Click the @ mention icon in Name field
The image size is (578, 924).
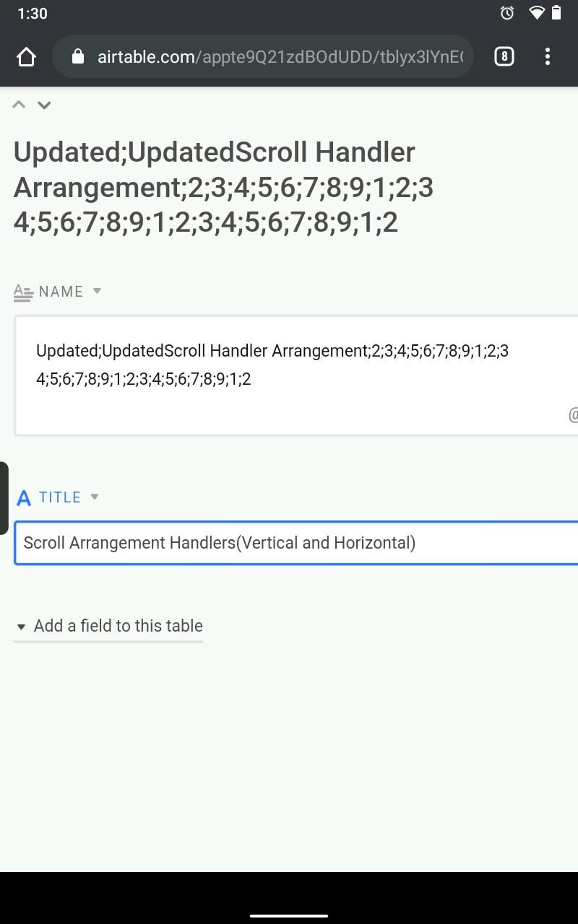click(573, 415)
